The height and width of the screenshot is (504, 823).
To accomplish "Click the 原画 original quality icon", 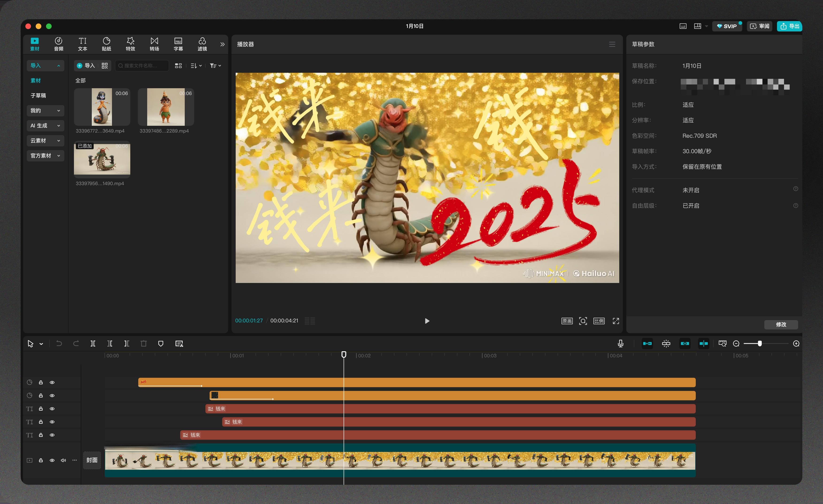I will [567, 321].
